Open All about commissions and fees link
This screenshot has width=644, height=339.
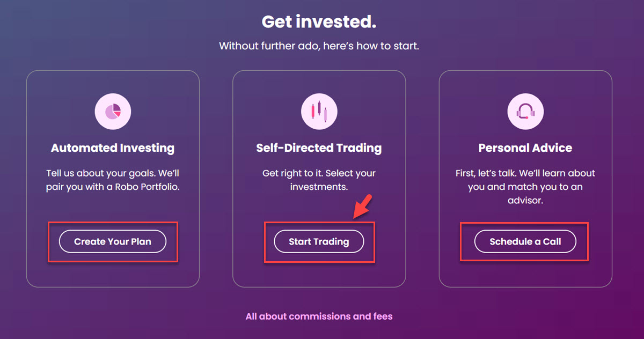click(319, 316)
